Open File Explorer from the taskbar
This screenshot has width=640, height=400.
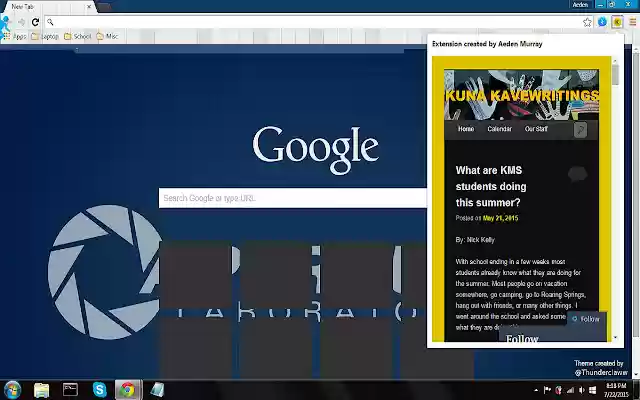41,390
